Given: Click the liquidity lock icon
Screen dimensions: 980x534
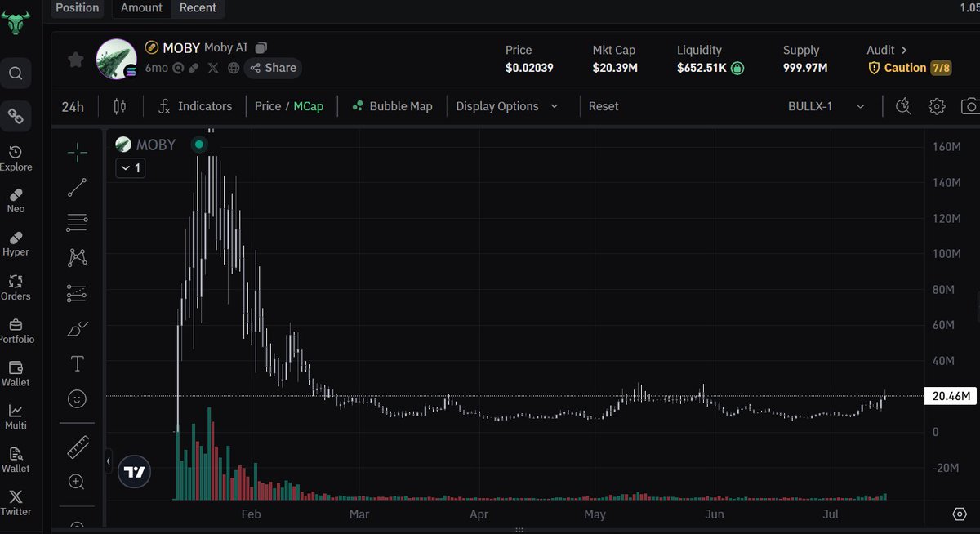Looking at the screenshot, I should 737,68.
